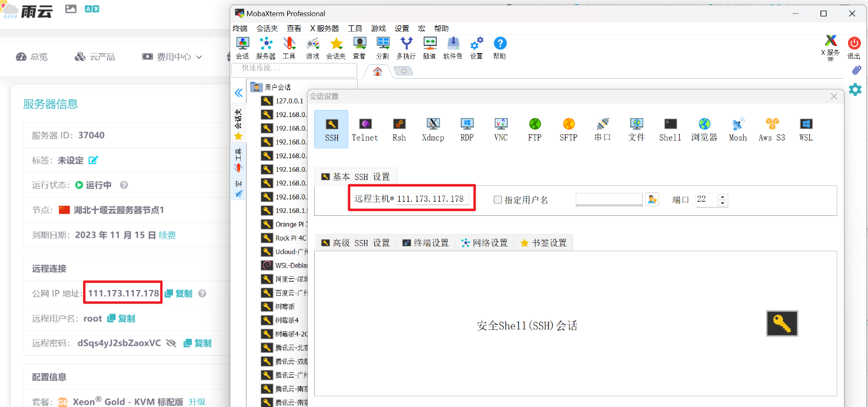Copy the public IP address with 复制
Screen dimensions: 868x407
[178, 293]
